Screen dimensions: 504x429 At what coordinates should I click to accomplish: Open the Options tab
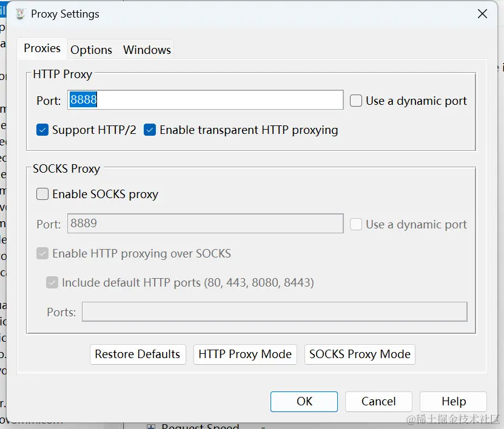tap(92, 50)
